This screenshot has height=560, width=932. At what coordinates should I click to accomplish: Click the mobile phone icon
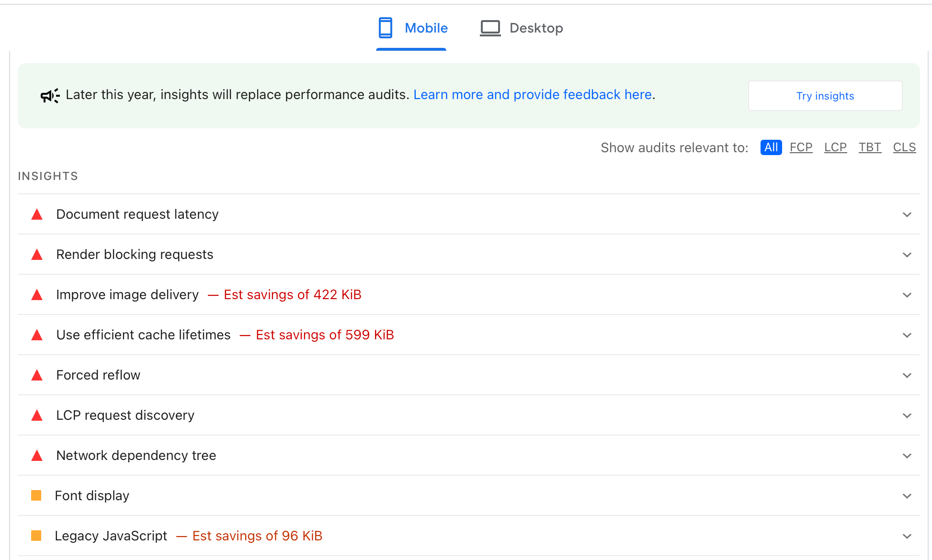tap(386, 28)
